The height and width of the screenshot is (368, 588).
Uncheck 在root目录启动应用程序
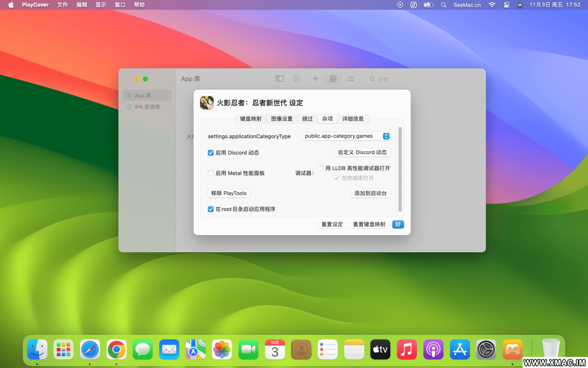tap(211, 209)
